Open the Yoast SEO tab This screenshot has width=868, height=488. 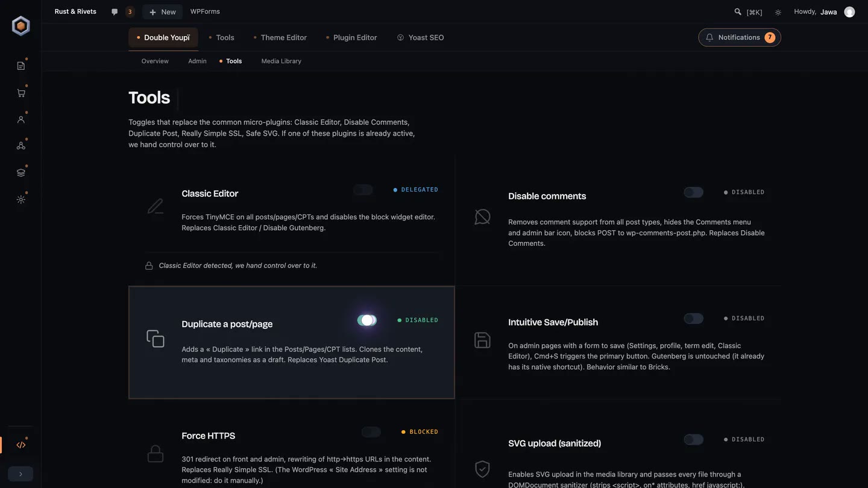tap(421, 37)
